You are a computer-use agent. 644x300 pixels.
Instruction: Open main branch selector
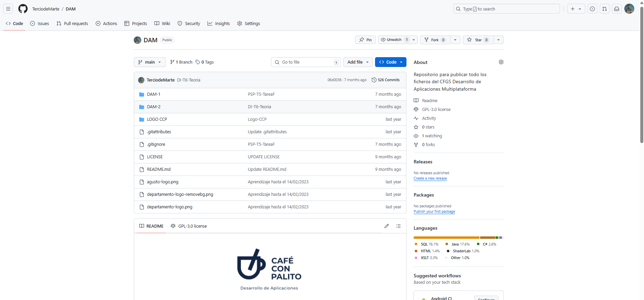pos(150,62)
